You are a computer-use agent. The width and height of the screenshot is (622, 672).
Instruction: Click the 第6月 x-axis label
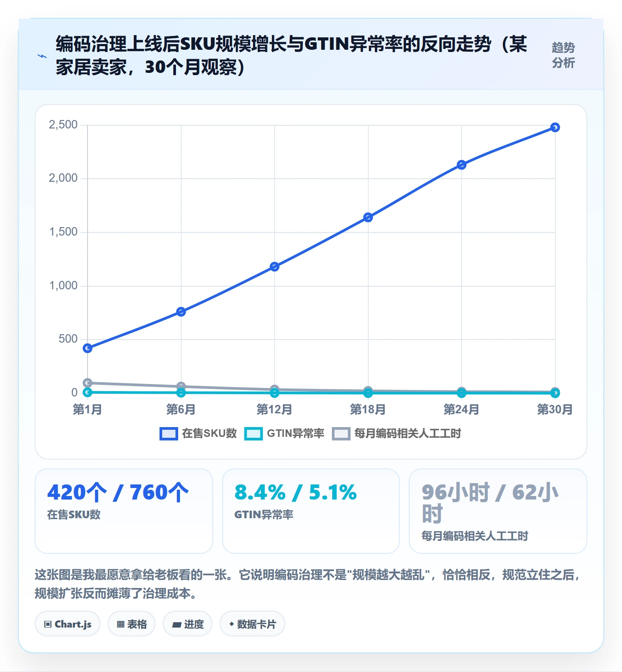tap(181, 409)
